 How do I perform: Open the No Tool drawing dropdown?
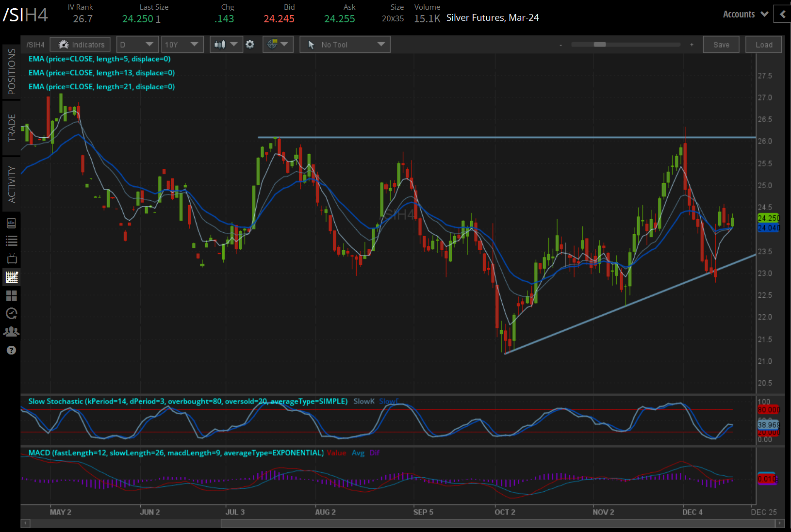[x=345, y=45]
